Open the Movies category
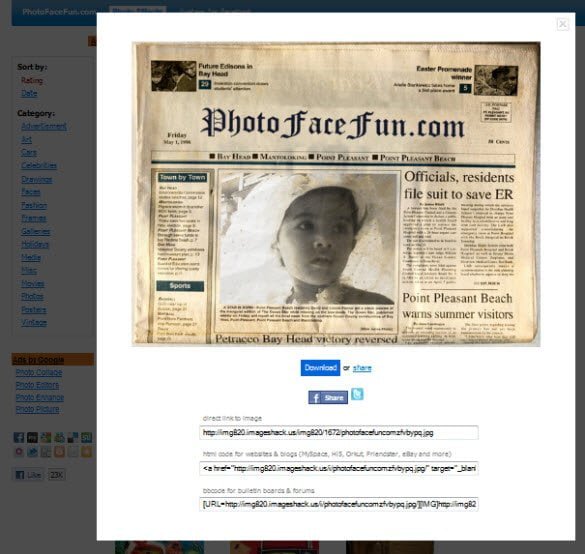 click(32, 284)
